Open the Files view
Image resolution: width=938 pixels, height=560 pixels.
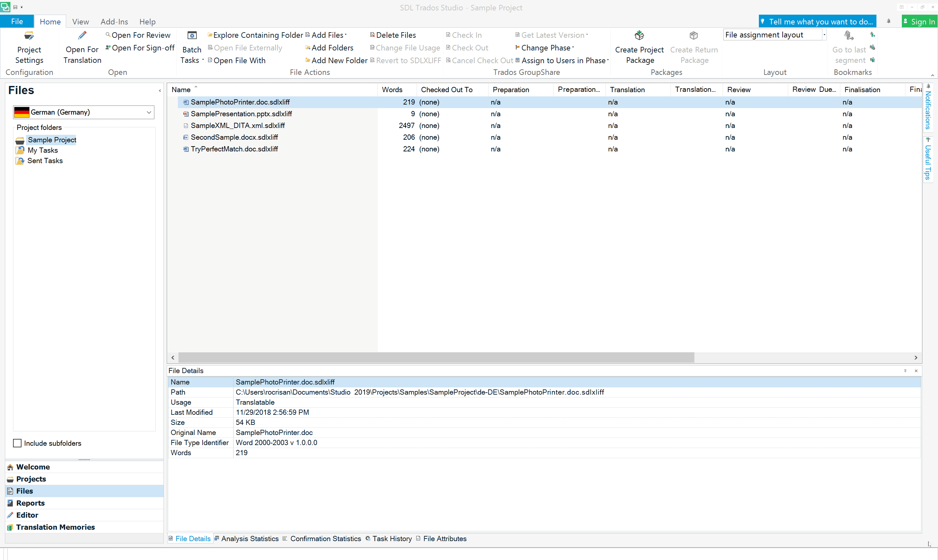84,491
